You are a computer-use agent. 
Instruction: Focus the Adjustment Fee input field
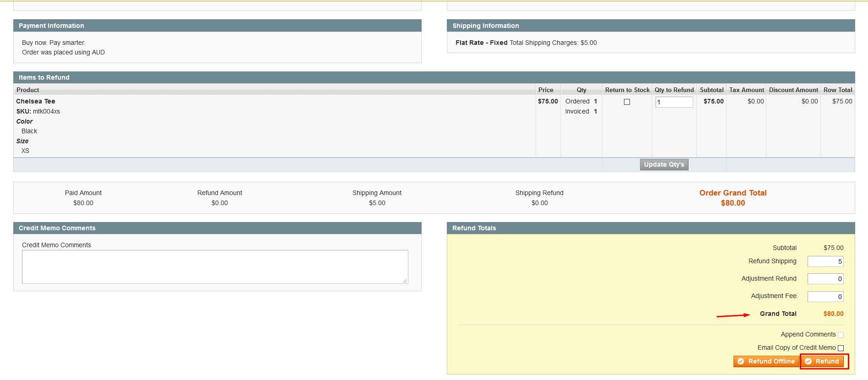pyautogui.click(x=825, y=297)
